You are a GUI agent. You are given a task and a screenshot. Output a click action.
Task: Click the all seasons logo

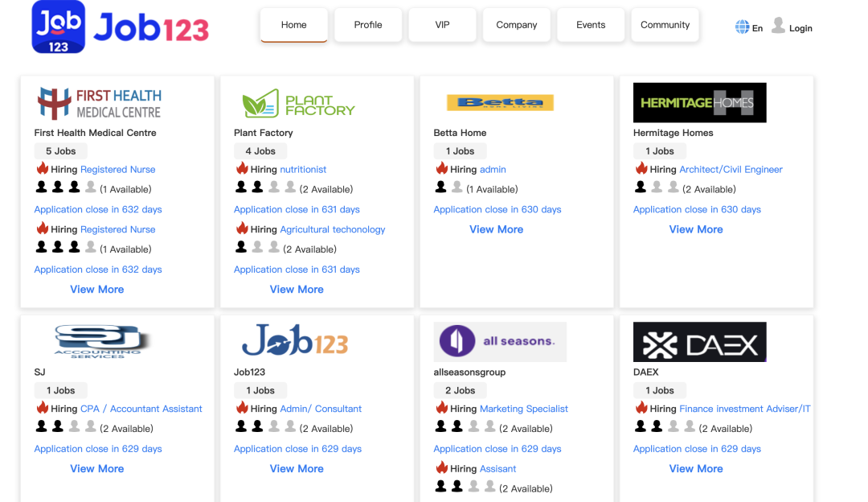[x=500, y=341]
